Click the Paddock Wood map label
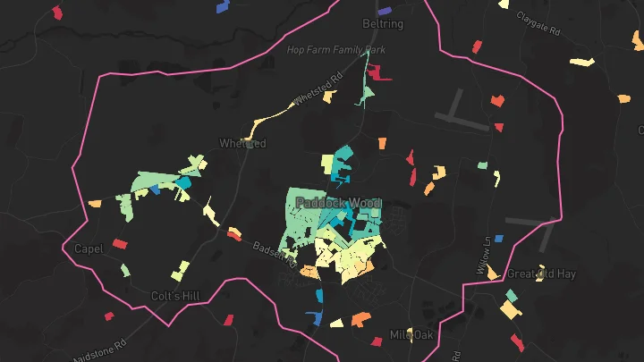The height and width of the screenshot is (362, 644). [338, 203]
